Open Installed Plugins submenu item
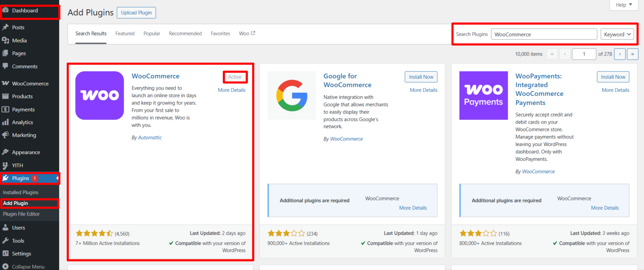 (21, 192)
